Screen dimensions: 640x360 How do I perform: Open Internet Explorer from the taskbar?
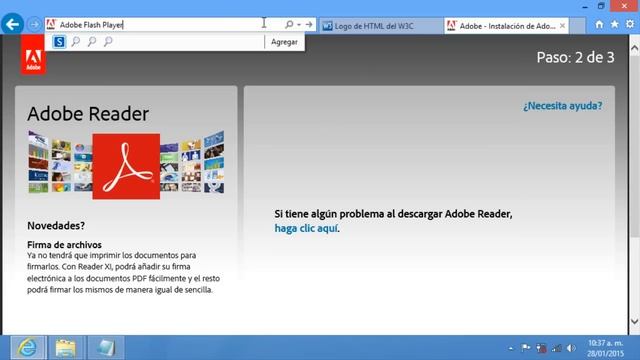click(x=28, y=348)
